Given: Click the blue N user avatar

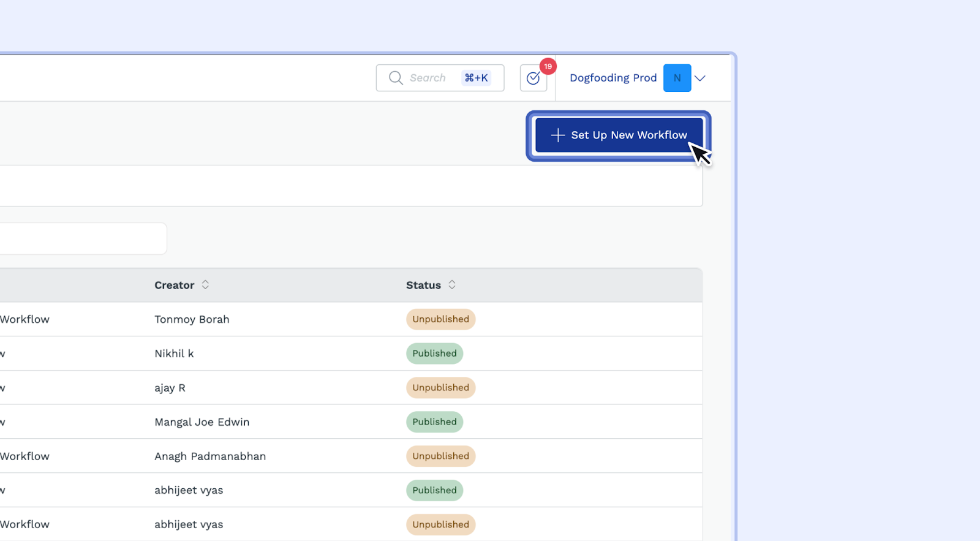Looking at the screenshot, I should (677, 78).
